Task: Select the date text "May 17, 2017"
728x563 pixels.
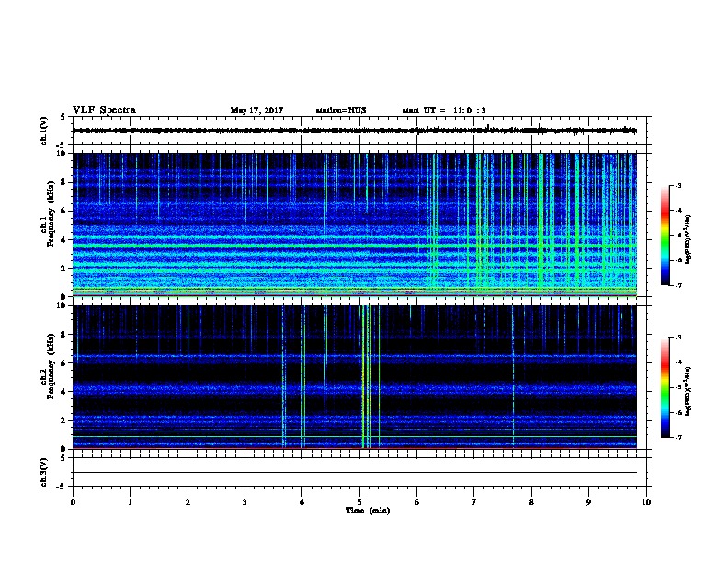Action: (256, 110)
